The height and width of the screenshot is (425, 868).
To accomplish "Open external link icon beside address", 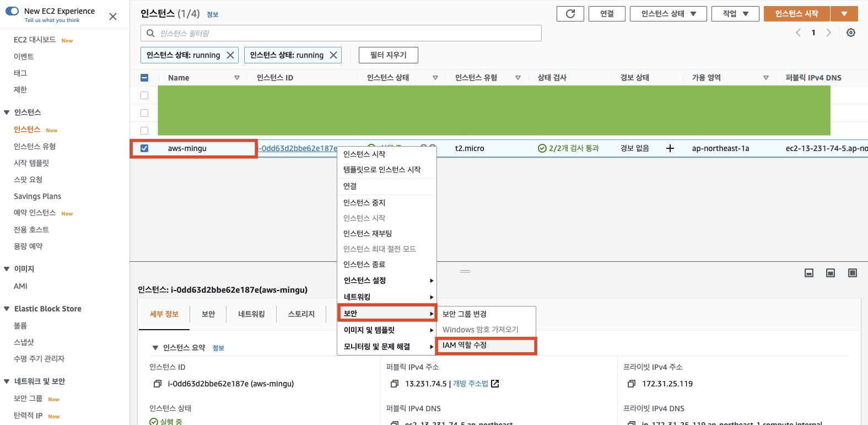I will click(495, 384).
